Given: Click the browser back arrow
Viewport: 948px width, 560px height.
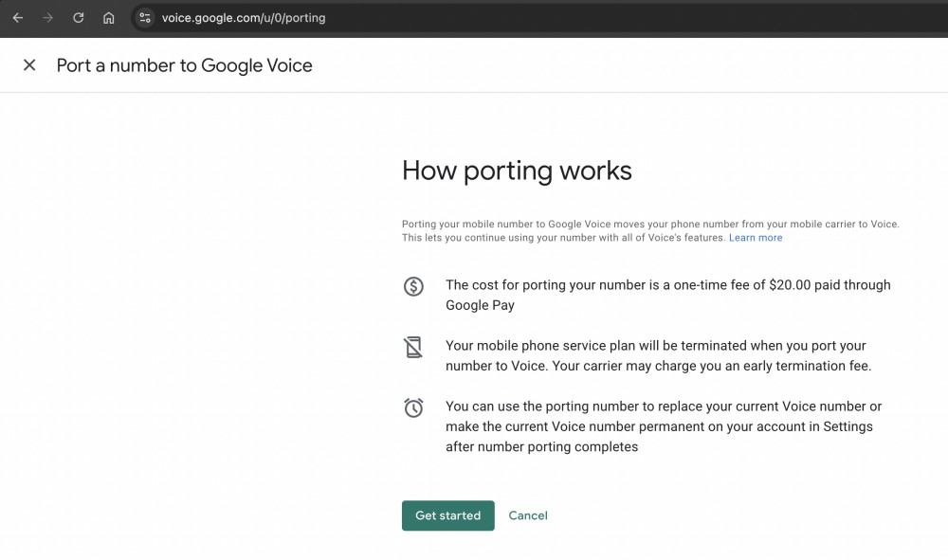Looking at the screenshot, I should (17, 17).
